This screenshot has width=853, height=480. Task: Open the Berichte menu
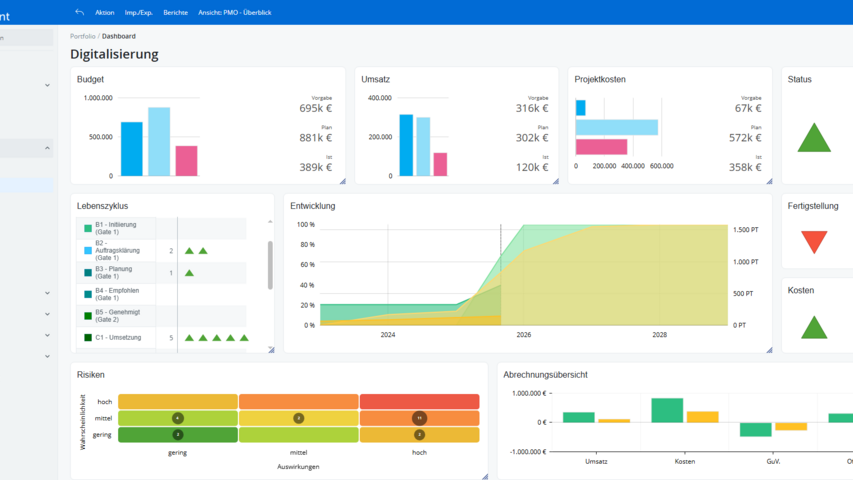pyautogui.click(x=175, y=12)
